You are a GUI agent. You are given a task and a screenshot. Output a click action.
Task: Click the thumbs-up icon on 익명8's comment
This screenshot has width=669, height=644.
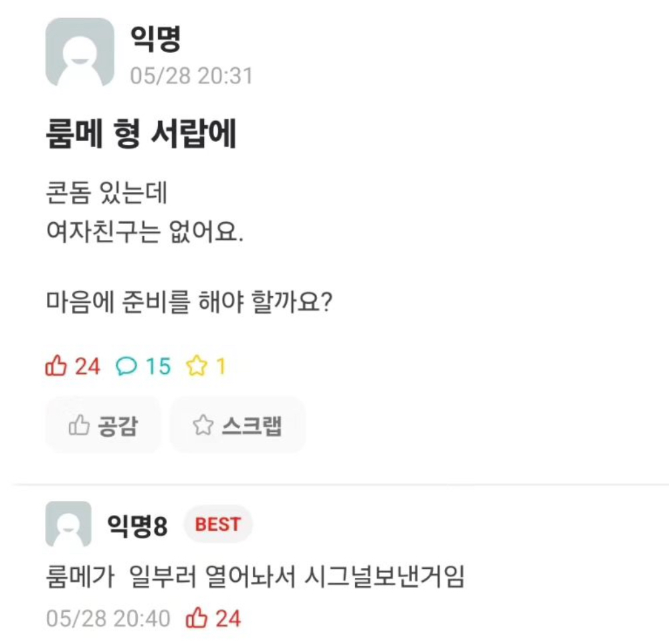tap(197, 618)
